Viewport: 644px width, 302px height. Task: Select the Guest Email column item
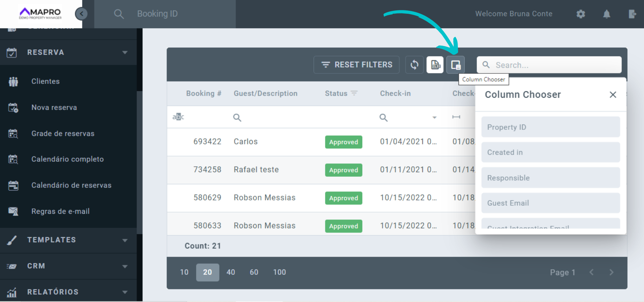(x=550, y=203)
